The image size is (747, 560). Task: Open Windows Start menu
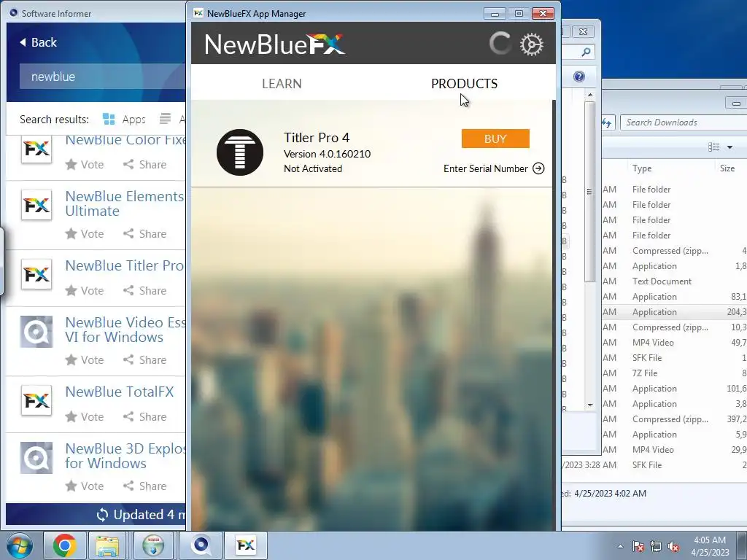[20, 545]
